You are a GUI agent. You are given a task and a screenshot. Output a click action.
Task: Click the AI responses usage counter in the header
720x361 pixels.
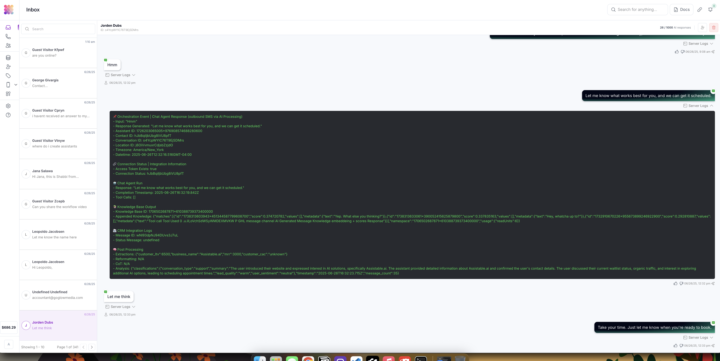[675, 28]
